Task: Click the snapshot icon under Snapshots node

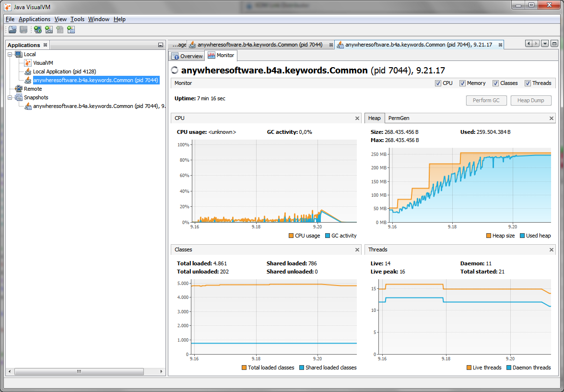Action: 28,106
